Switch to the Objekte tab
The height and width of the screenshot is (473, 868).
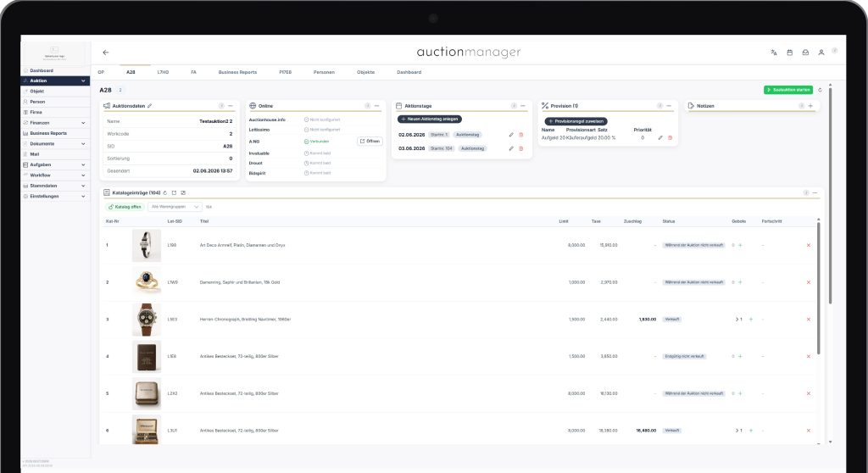coord(365,73)
